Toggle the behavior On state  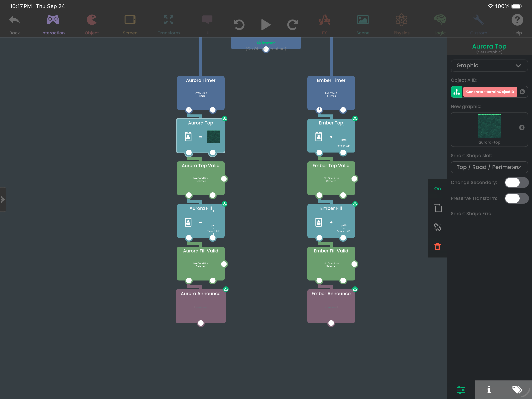(437, 189)
